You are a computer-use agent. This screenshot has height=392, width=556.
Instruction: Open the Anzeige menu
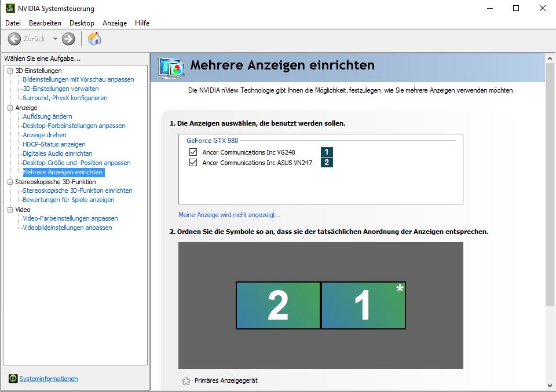[x=115, y=23]
